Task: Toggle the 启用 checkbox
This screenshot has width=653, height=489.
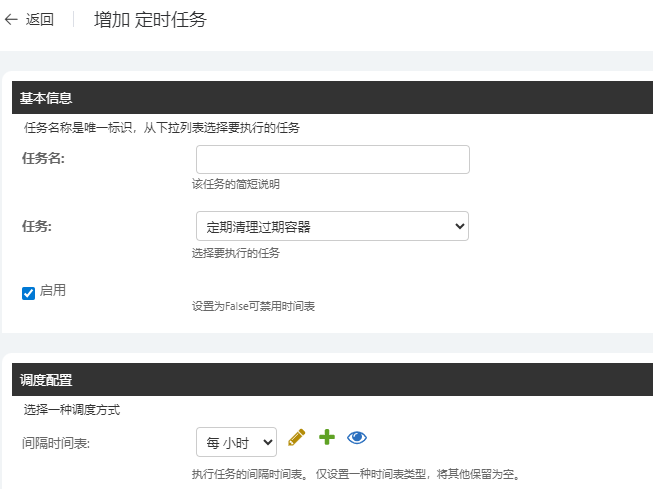Action: (28, 293)
